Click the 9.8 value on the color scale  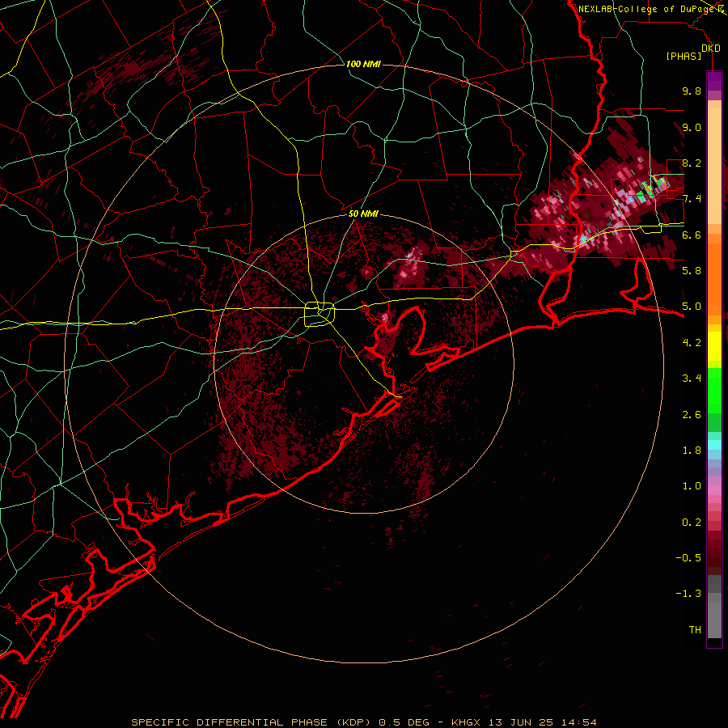pos(692,91)
